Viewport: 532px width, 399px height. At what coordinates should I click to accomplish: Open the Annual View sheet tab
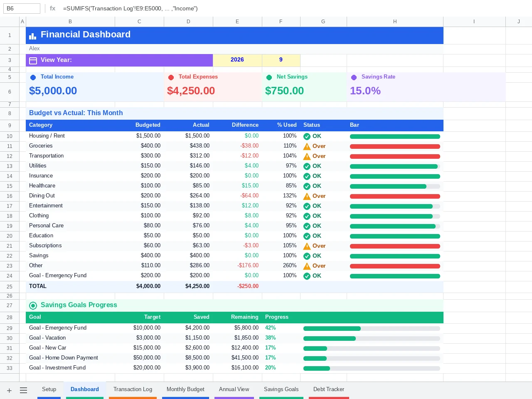234,389
